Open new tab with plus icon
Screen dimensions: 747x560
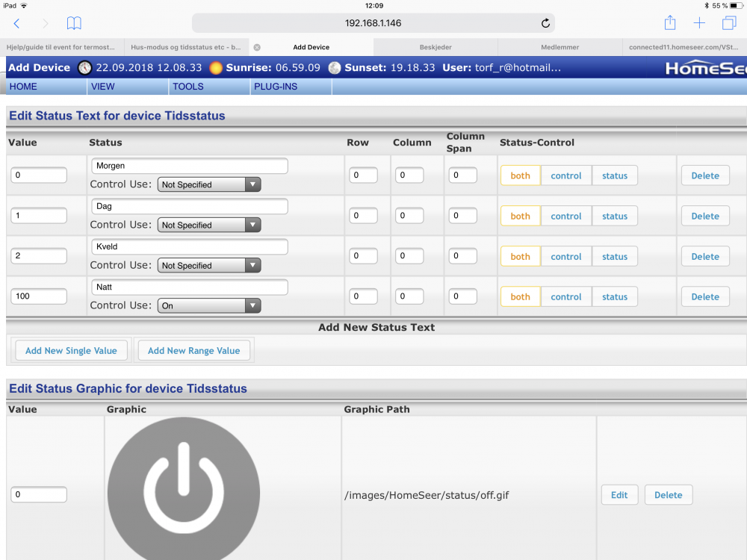(699, 23)
